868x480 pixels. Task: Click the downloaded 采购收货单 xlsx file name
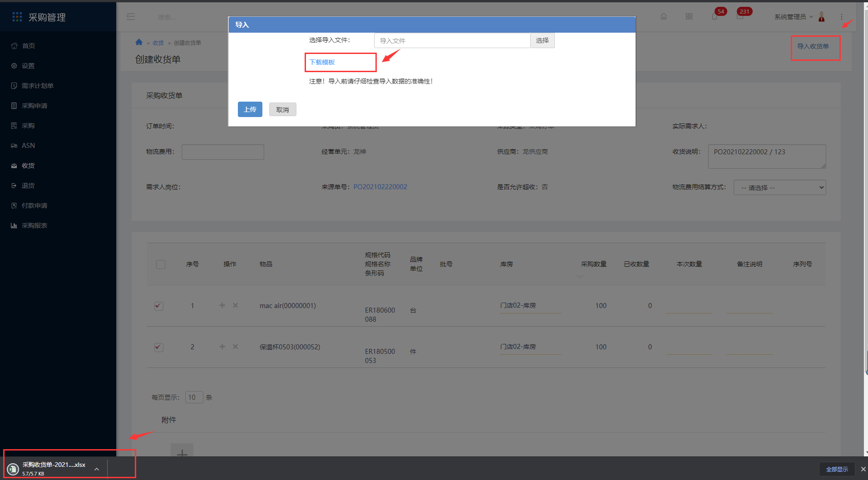point(54,465)
